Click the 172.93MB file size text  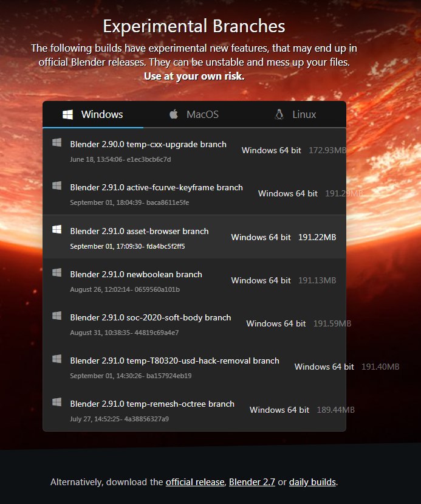[x=327, y=150]
